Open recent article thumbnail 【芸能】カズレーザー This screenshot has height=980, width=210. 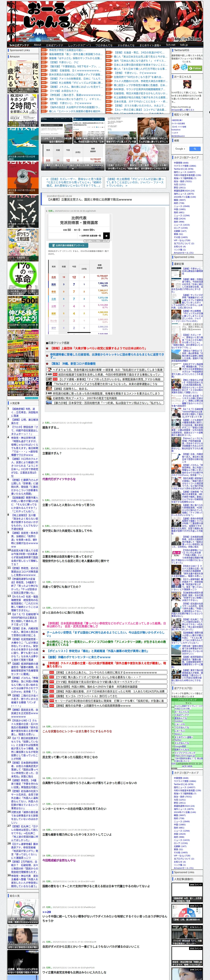176,338
